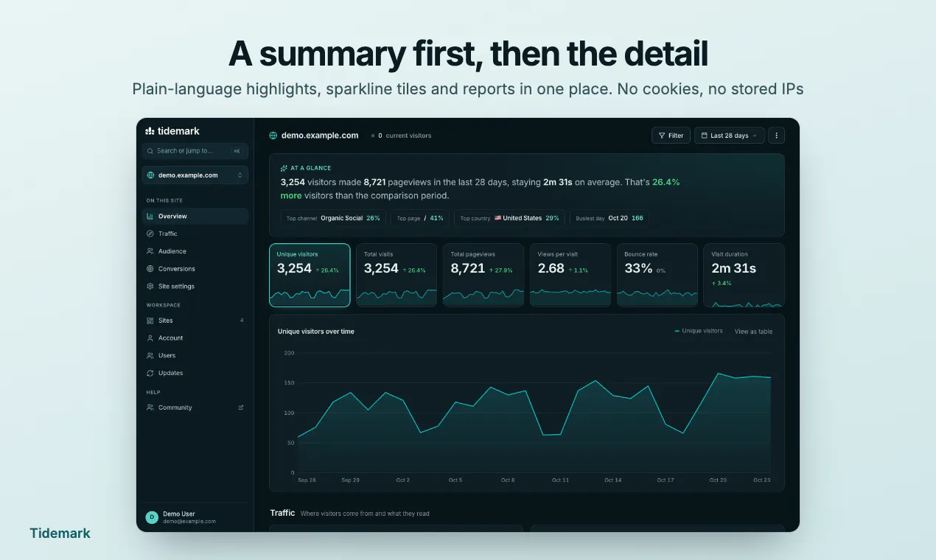Open the Last 28 days date range dropdown
Viewport: 936px width, 560px height.
click(730, 136)
